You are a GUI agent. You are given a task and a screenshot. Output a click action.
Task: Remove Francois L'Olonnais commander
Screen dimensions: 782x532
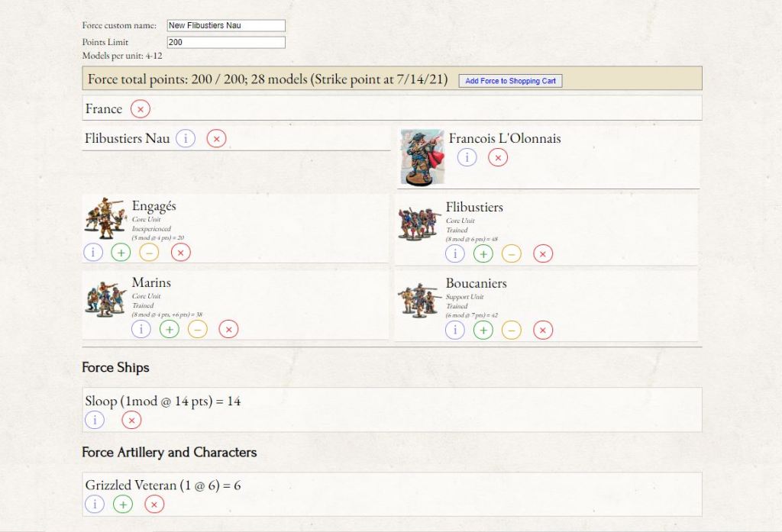[x=497, y=157]
